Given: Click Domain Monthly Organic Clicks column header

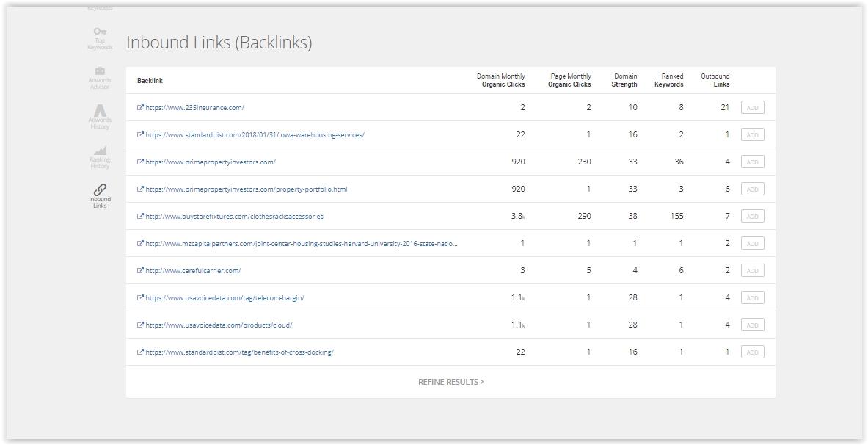Looking at the screenshot, I should [501, 80].
